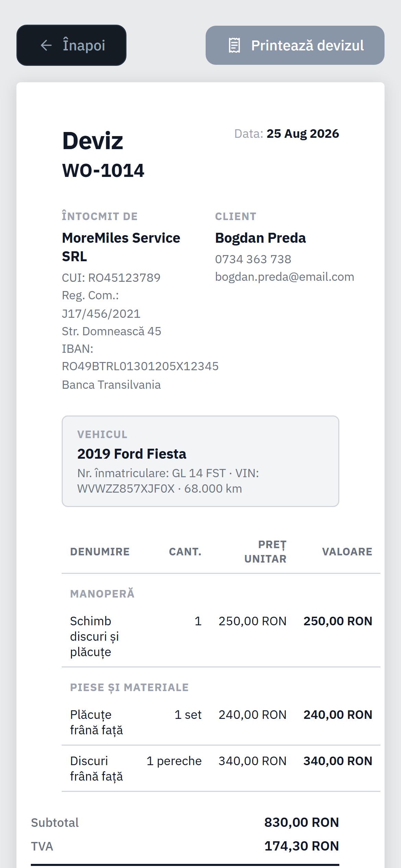Go back with the Înapoi button
Screen dimensions: 401x868
click(71, 45)
